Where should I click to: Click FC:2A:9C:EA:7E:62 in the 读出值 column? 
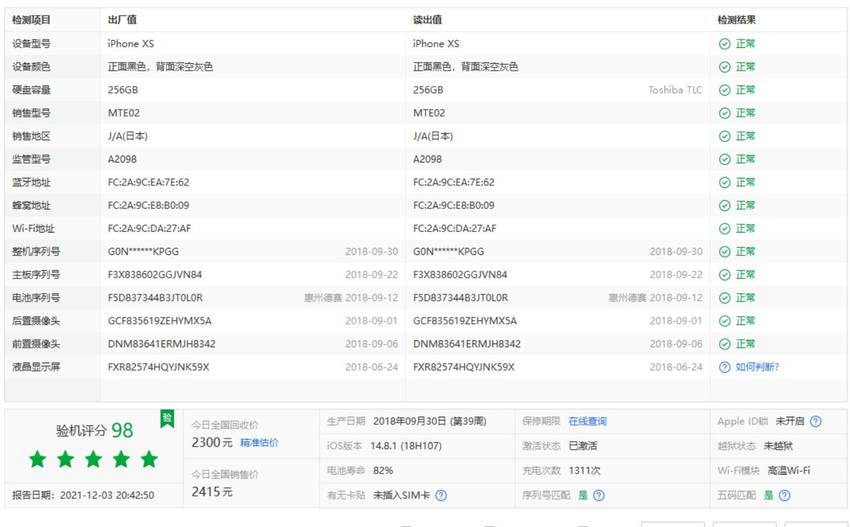(x=454, y=183)
